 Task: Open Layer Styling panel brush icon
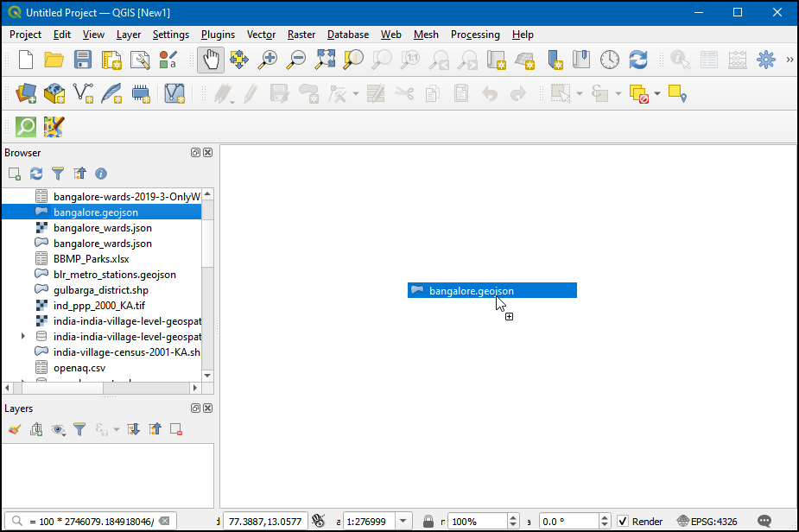(x=15, y=429)
